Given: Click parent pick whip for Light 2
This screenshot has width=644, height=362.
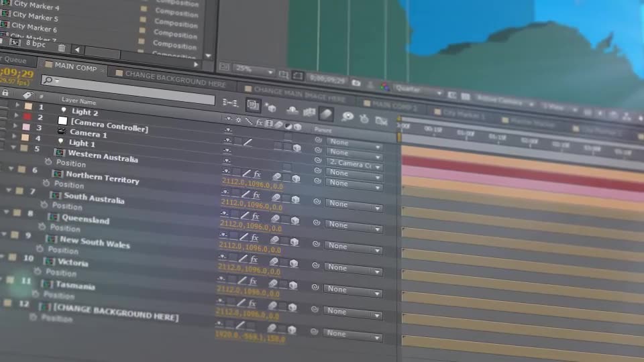Looking at the screenshot, I should click(318, 139).
